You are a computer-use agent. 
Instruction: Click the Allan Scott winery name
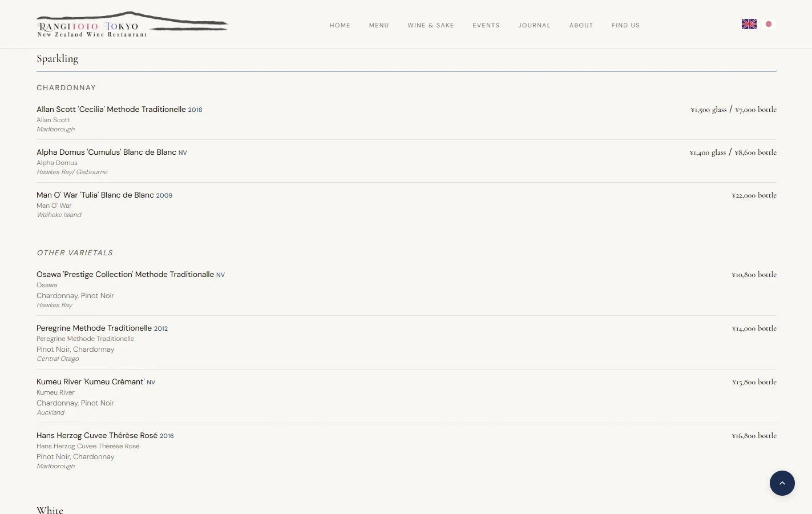(x=53, y=120)
